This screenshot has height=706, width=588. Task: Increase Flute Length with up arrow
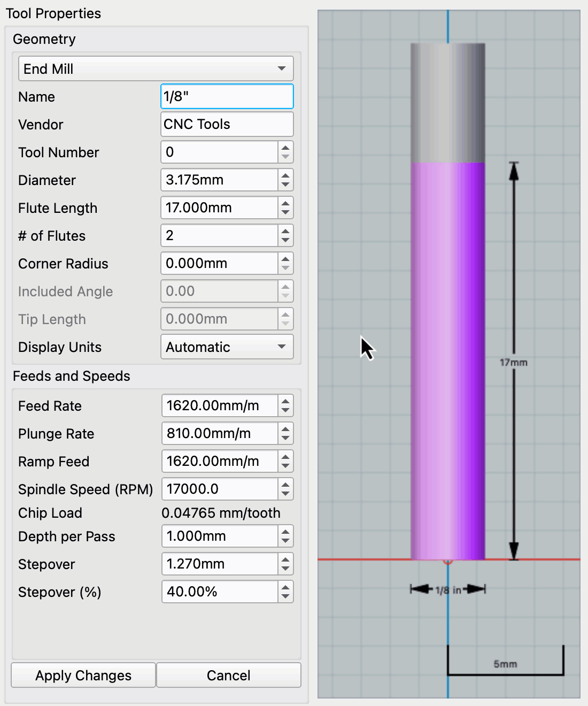click(285, 203)
